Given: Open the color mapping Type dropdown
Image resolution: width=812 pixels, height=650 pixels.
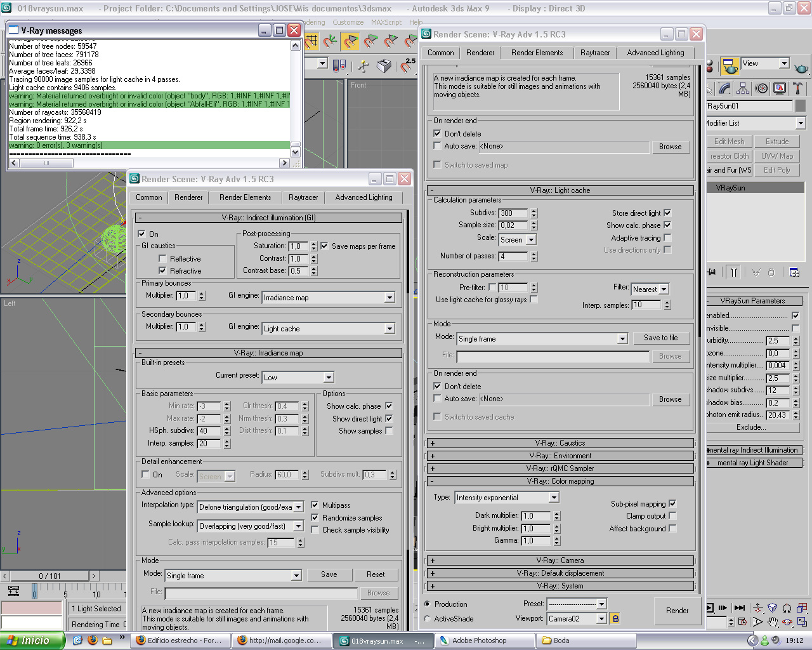Looking at the screenshot, I should (507, 498).
